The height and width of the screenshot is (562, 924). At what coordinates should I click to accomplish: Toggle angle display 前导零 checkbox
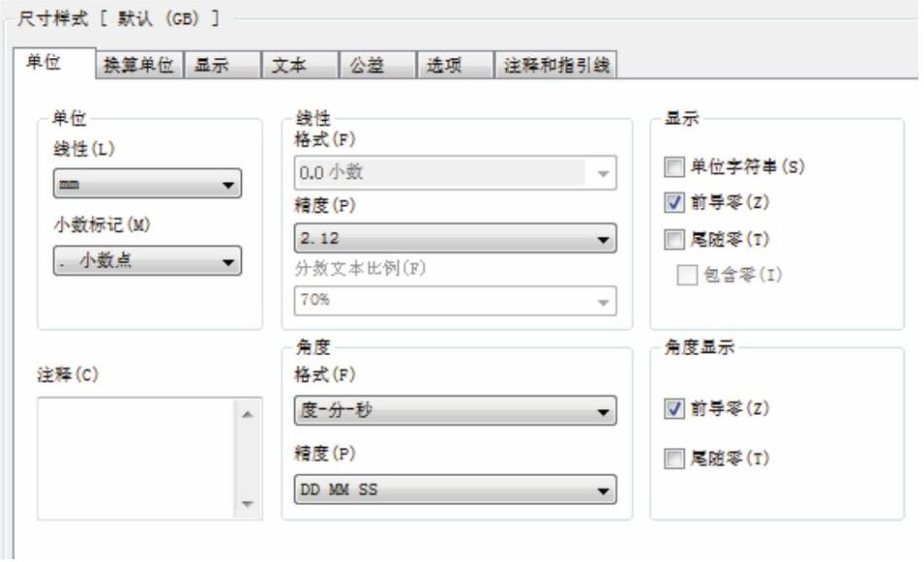coord(674,408)
